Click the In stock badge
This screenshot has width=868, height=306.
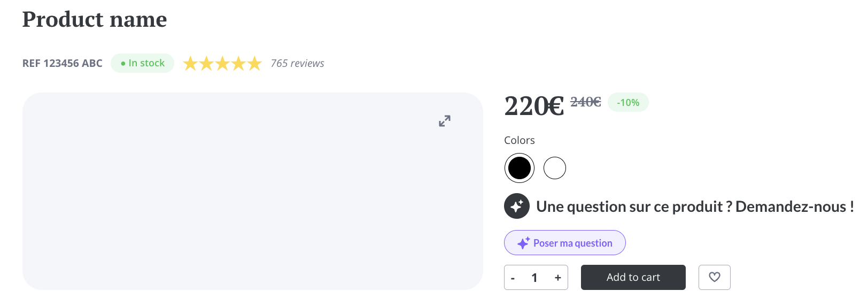143,63
